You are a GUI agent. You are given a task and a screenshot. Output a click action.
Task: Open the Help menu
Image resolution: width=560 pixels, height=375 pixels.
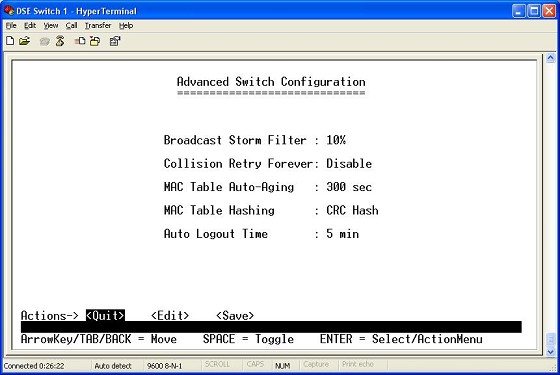(x=126, y=26)
